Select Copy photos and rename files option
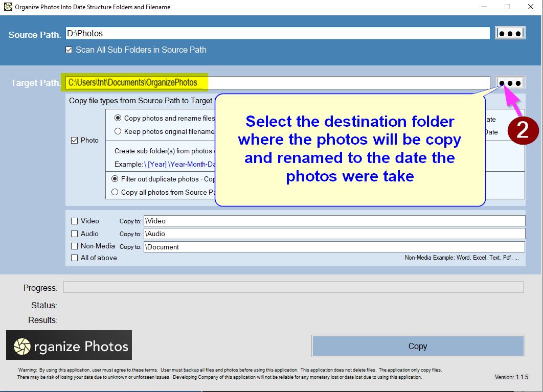543x392 pixels. pos(118,118)
